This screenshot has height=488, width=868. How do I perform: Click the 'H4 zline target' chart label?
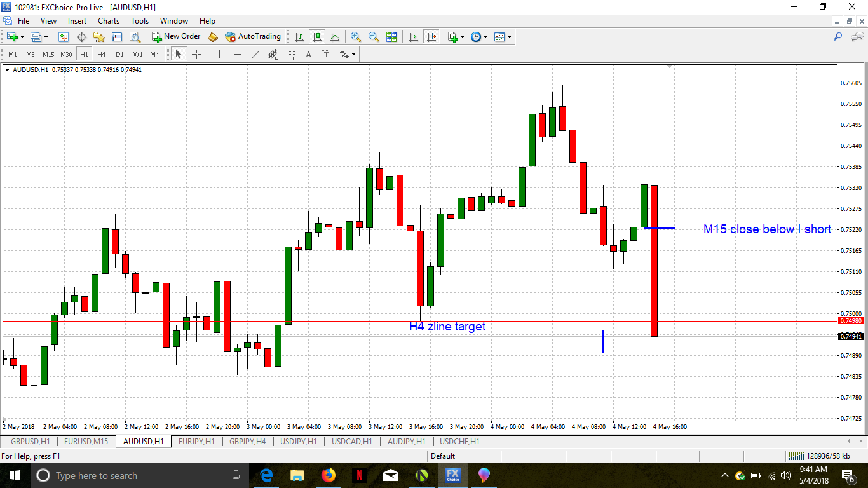click(447, 327)
